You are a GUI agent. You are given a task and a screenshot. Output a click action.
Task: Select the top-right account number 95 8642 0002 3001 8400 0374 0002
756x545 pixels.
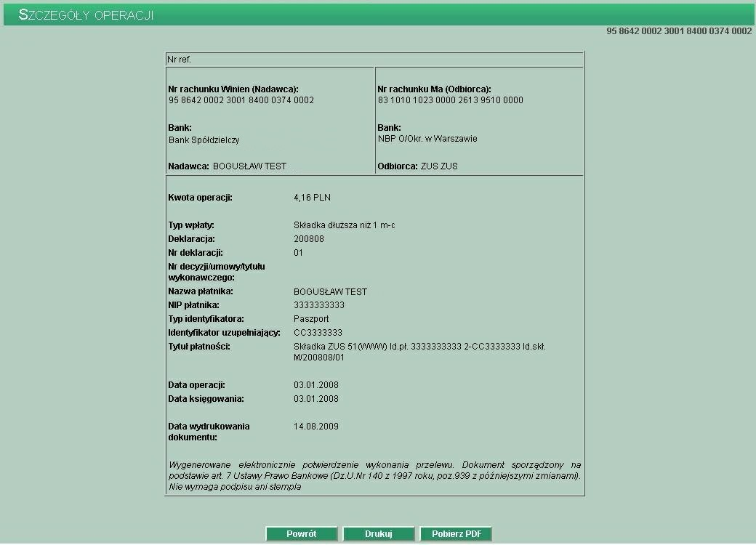(679, 31)
